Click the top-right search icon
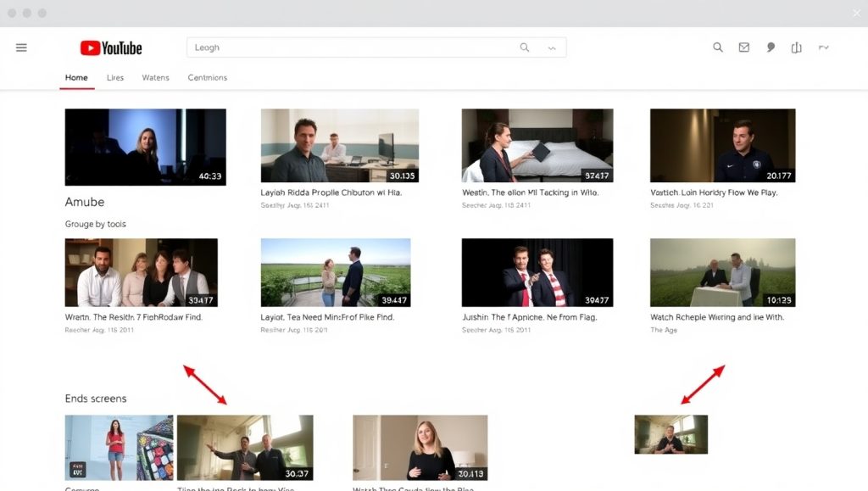Screen dimensions: 868x491 tap(717, 47)
